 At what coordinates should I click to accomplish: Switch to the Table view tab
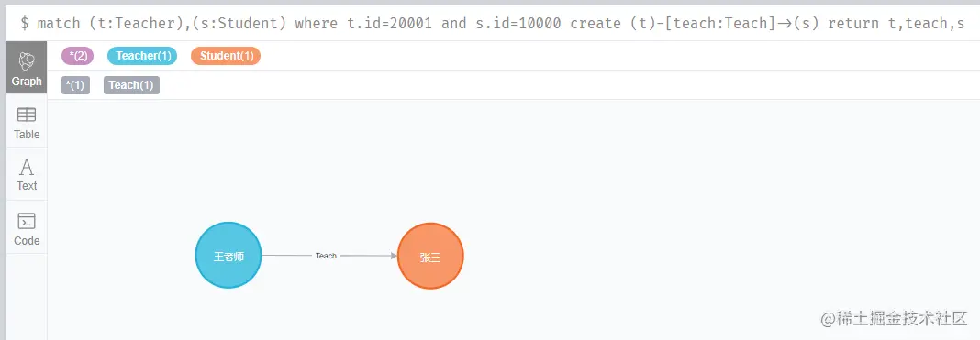27,121
